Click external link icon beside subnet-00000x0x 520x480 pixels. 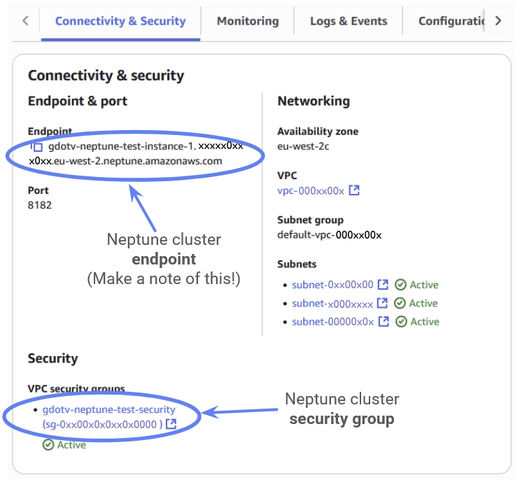click(x=384, y=321)
